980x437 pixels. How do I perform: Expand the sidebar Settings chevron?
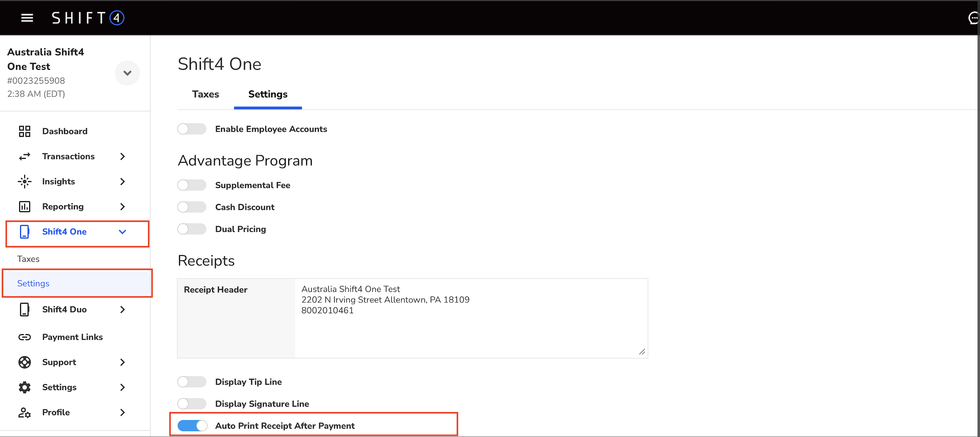tap(122, 387)
